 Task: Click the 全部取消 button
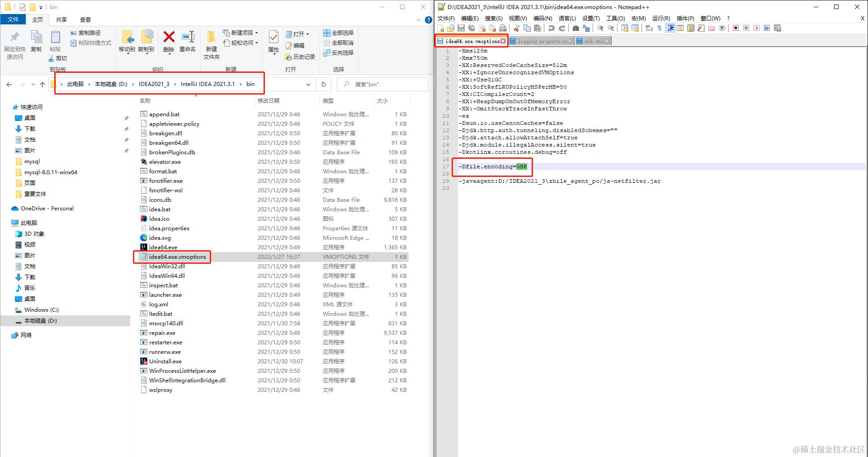(339, 43)
